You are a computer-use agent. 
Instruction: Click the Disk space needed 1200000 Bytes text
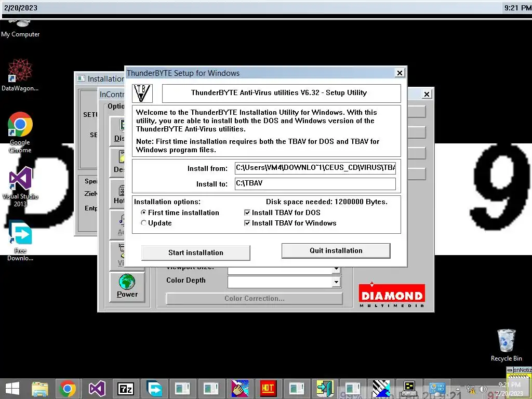point(326,202)
